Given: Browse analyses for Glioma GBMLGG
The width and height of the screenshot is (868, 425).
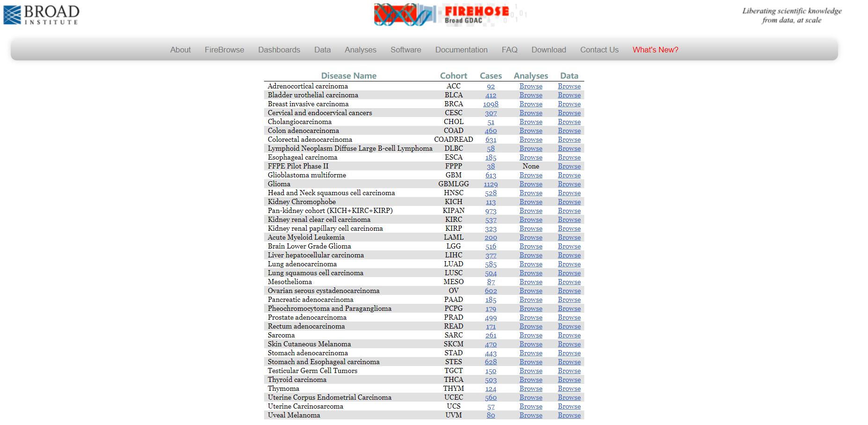Looking at the screenshot, I should pos(531,184).
